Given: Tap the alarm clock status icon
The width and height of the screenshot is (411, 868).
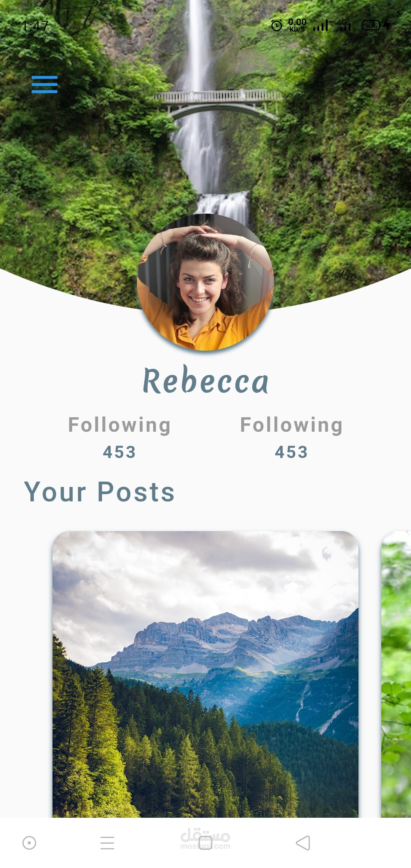Looking at the screenshot, I should tap(277, 26).
